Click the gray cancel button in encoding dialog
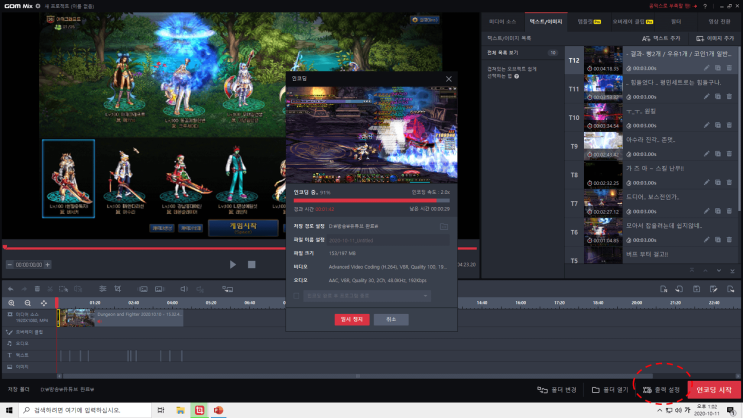743x418 pixels. point(391,319)
